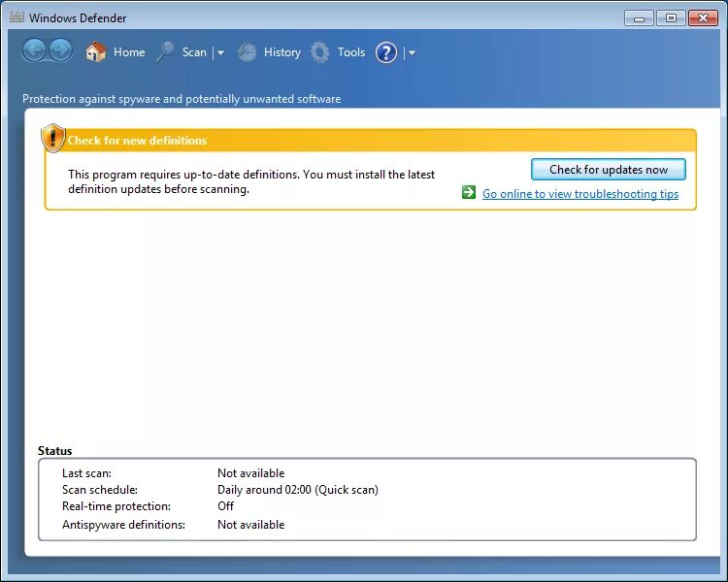
Task: Click 'Not available' value beside Last scan
Action: tap(250, 473)
